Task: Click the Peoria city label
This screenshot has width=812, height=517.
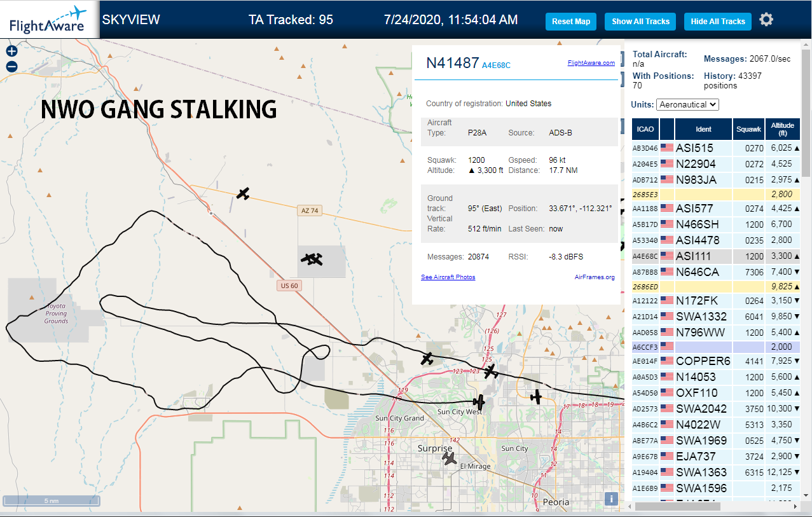Action: coord(556,502)
